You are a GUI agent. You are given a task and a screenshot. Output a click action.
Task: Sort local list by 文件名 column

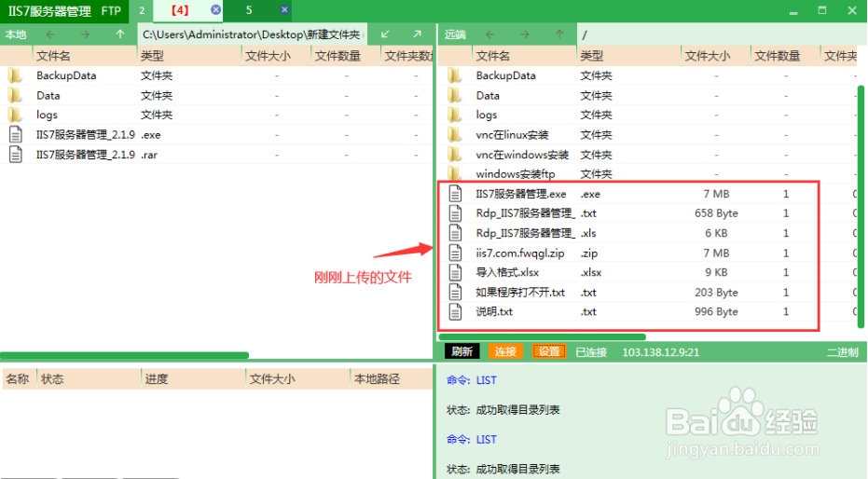[x=84, y=55]
